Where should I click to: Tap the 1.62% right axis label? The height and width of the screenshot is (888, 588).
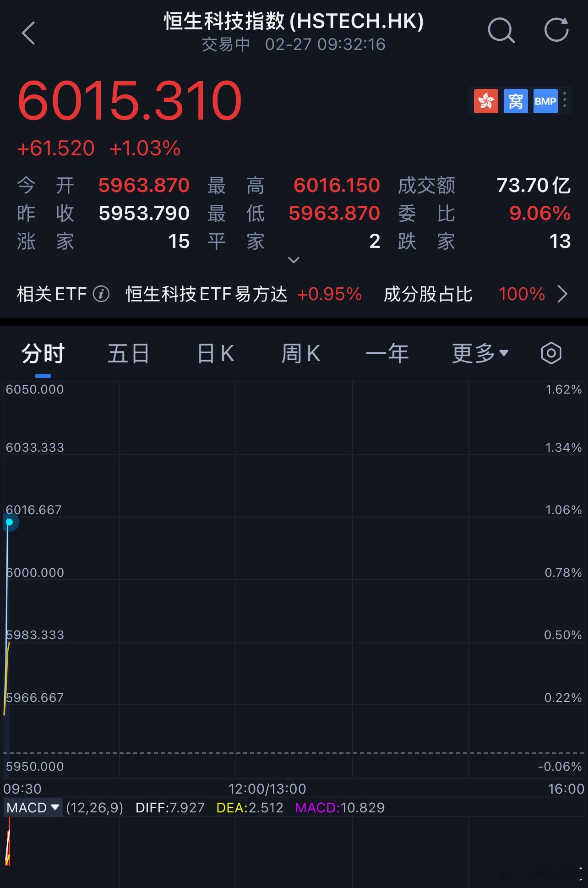(564, 389)
